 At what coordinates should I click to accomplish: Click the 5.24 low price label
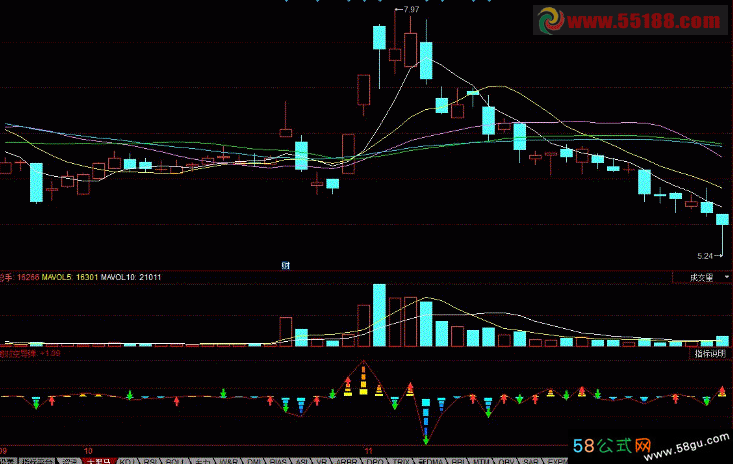pyautogui.click(x=705, y=256)
